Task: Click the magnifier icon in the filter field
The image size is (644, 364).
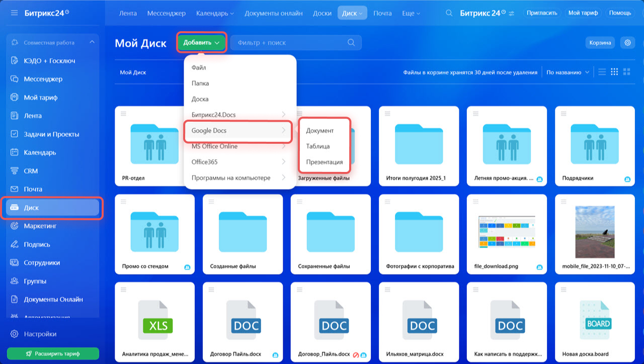Action: click(352, 43)
